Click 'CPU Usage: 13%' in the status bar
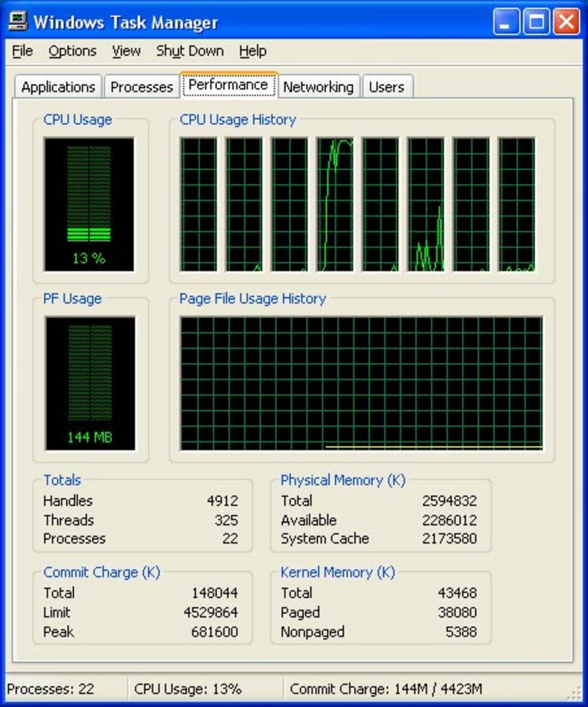The width and height of the screenshot is (588, 707). [x=188, y=689]
